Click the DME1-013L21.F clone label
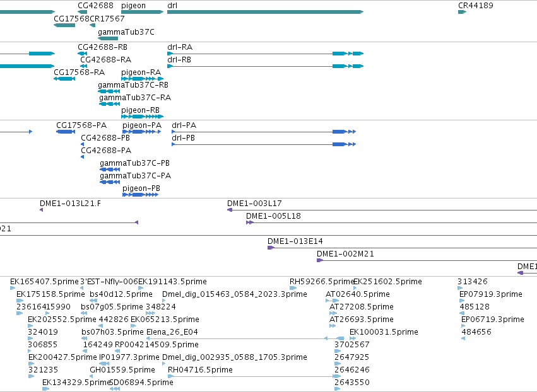537x392 pixels. pyautogui.click(x=70, y=204)
